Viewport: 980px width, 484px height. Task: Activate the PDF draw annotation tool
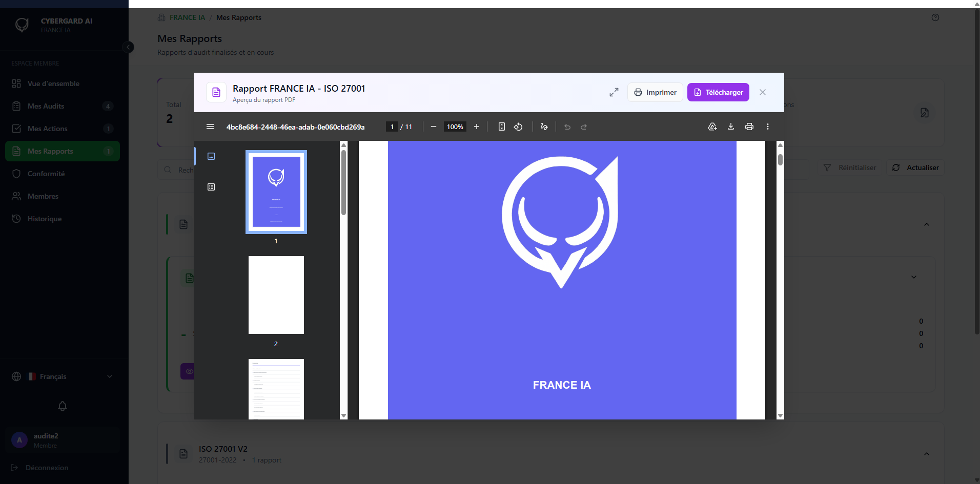coord(544,127)
